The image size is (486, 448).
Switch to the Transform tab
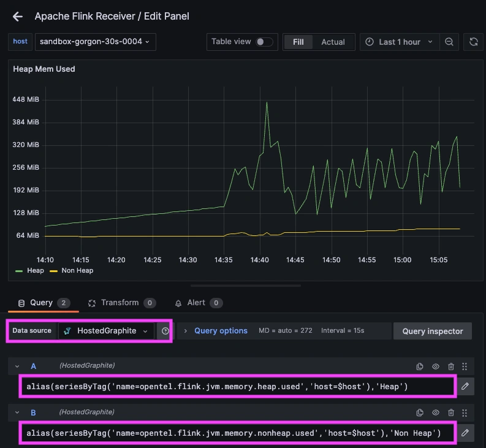121,303
